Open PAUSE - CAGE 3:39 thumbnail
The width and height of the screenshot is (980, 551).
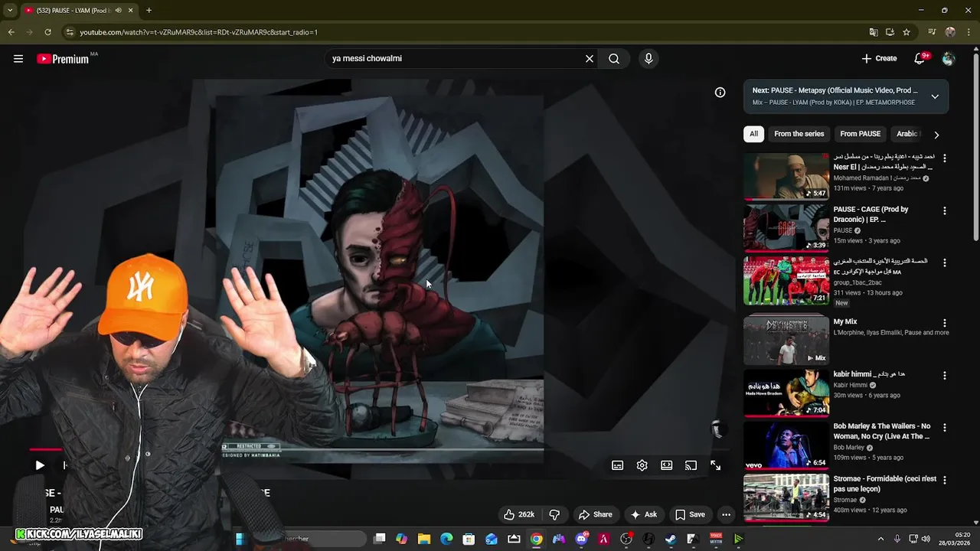click(x=786, y=227)
